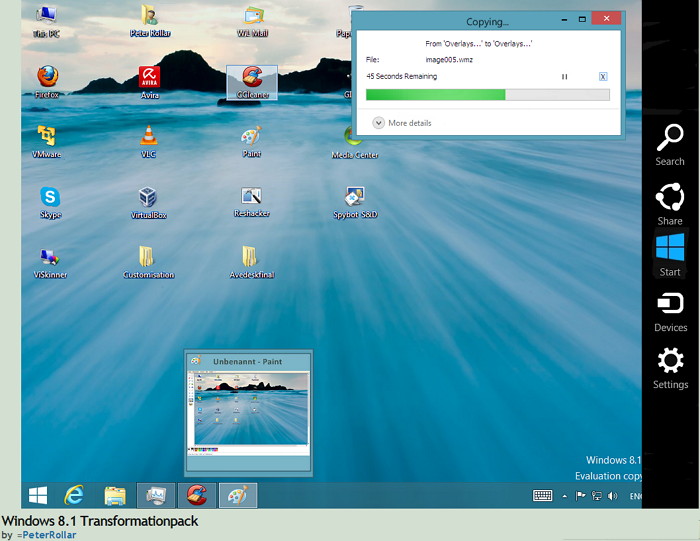Cancel the copy with the X button
Viewport: 700px width, 541px height.
pyautogui.click(x=603, y=77)
